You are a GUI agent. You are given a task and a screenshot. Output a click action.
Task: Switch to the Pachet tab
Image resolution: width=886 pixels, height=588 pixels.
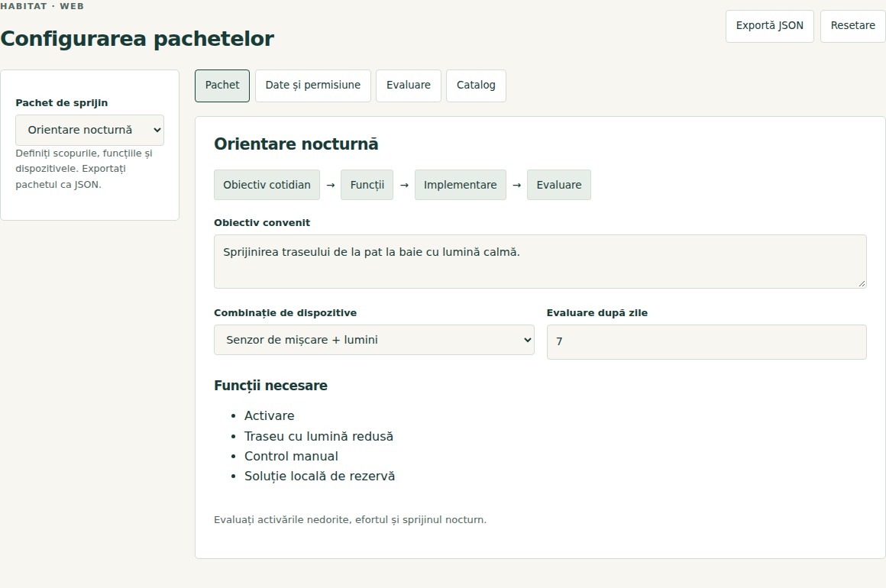click(222, 86)
